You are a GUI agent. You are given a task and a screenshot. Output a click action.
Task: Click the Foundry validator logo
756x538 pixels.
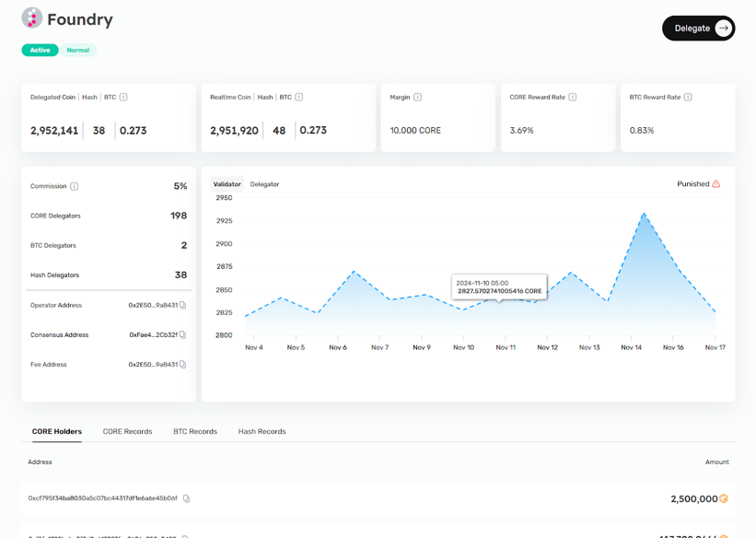32,18
